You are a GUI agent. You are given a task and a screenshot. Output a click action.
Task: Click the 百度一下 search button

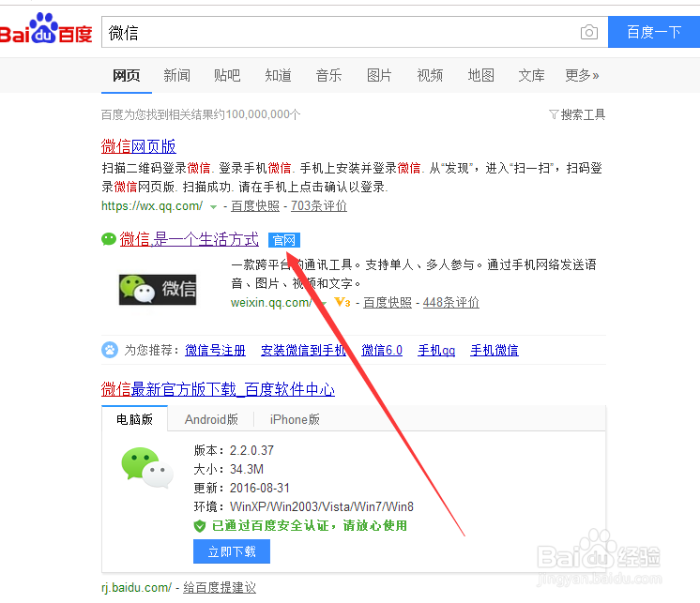coord(654,32)
